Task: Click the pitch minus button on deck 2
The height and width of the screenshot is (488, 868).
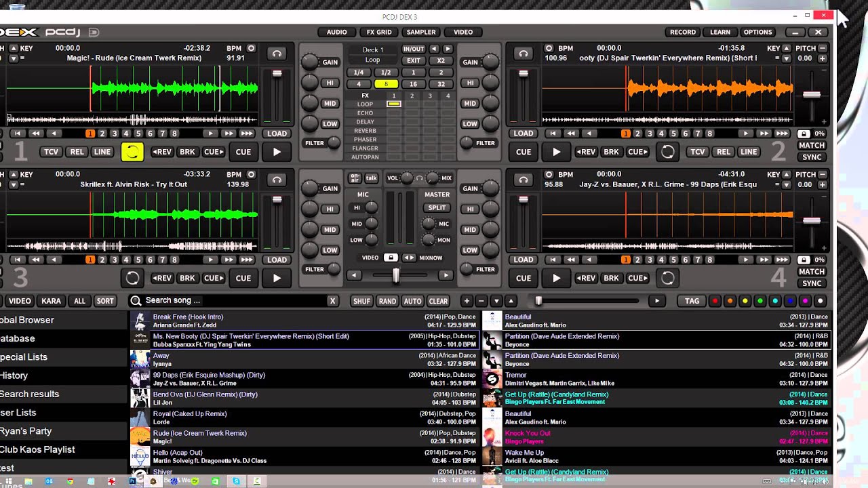Action: coord(823,48)
